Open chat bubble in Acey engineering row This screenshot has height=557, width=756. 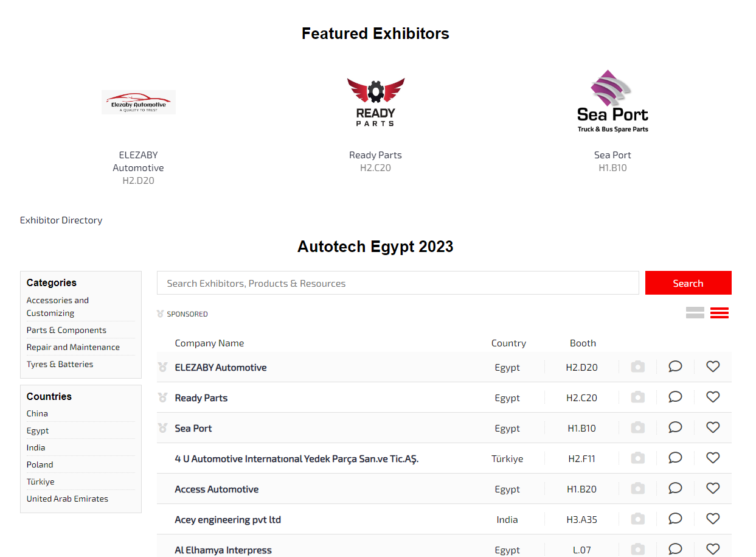coord(675,519)
